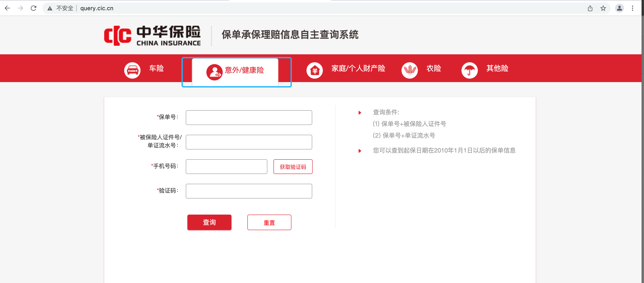Select the 意外/健康险 tab

(x=235, y=72)
